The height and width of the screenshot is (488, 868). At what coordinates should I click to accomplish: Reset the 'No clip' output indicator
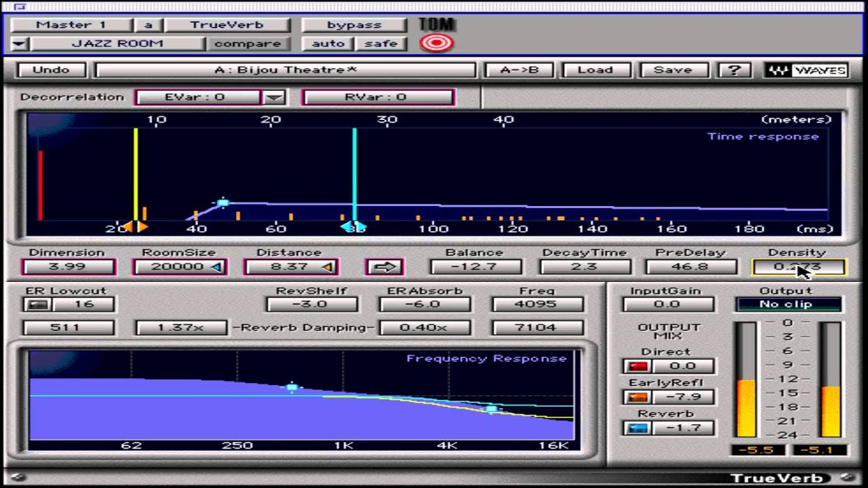point(788,304)
